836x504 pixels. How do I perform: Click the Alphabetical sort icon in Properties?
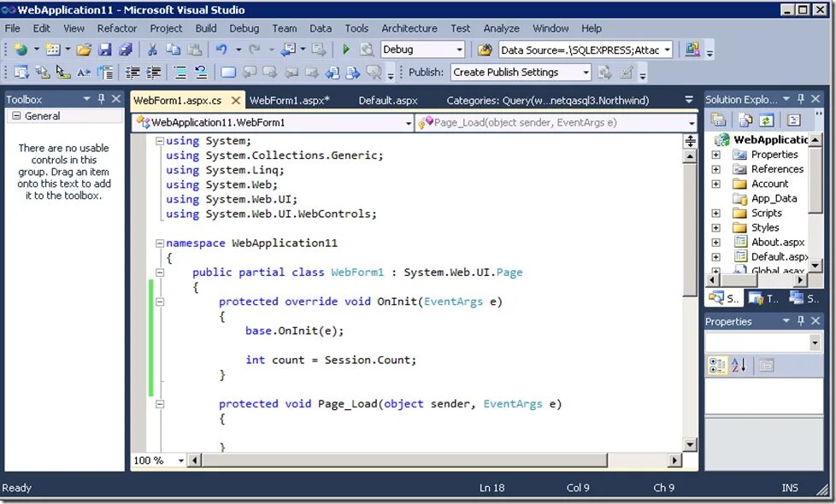click(739, 366)
